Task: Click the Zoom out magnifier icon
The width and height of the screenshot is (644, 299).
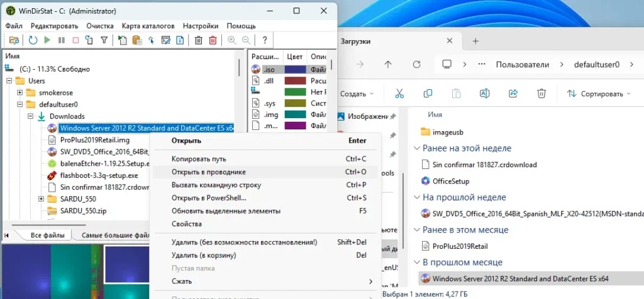Action: (246, 40)
